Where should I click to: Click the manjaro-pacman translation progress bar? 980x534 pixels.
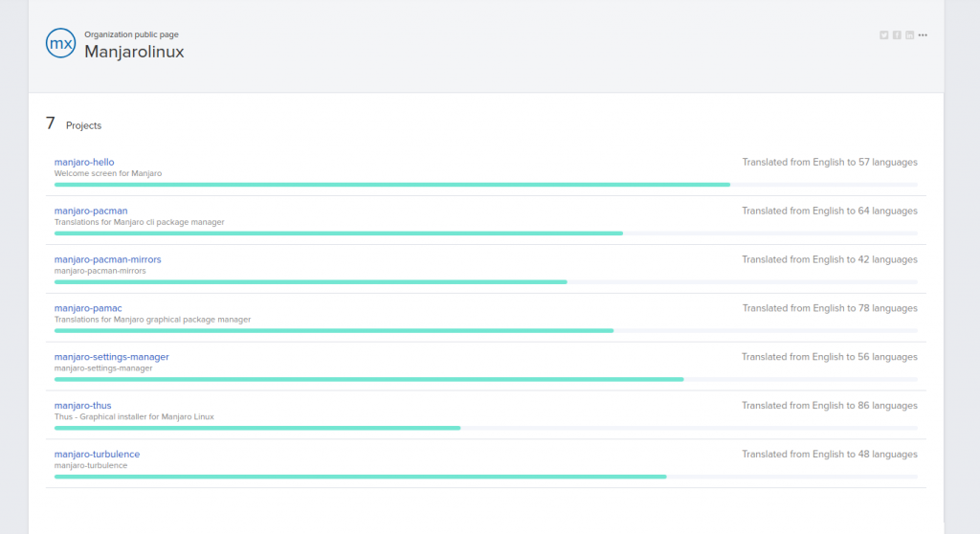[485, 234]
